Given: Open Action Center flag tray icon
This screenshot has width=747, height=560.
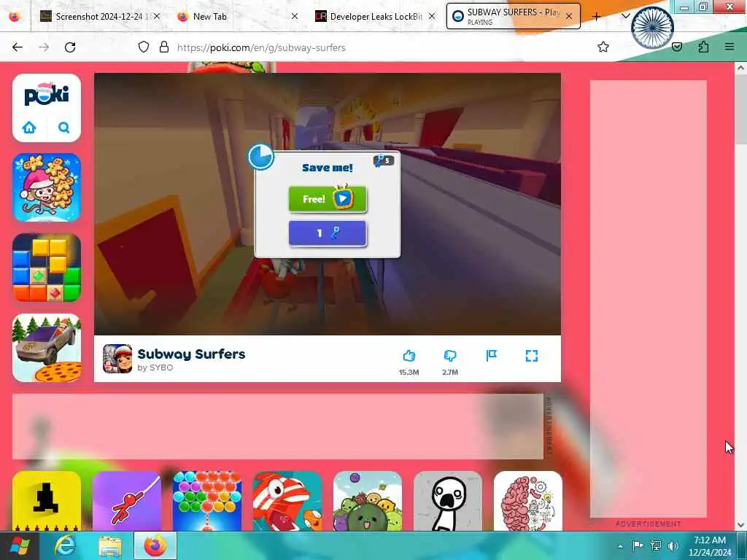Looking at the screenshot, I should click(x=638, y=545).
